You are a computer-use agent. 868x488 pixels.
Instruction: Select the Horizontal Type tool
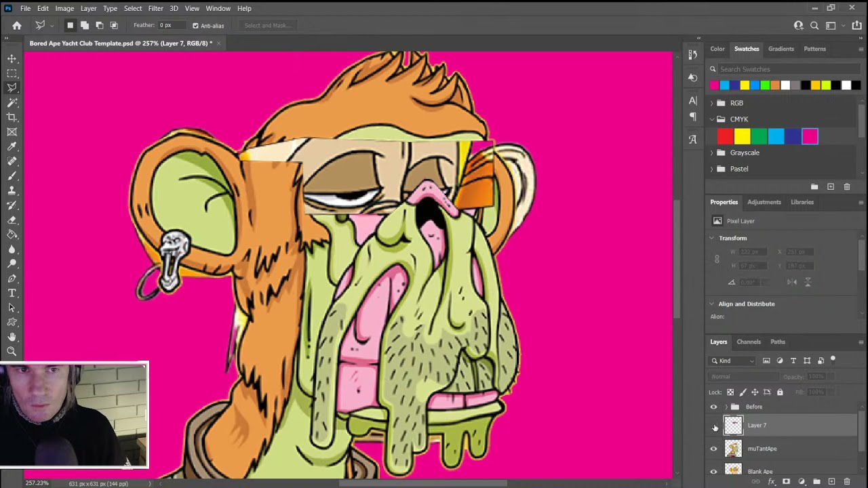pyautogui.click(x=12, y=293)
